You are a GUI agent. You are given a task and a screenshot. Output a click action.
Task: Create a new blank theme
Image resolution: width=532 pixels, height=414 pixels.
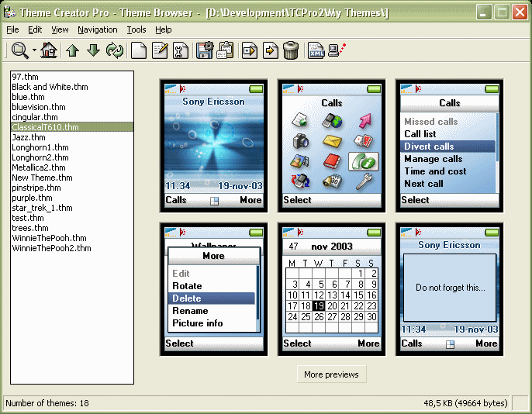point(139,51)
